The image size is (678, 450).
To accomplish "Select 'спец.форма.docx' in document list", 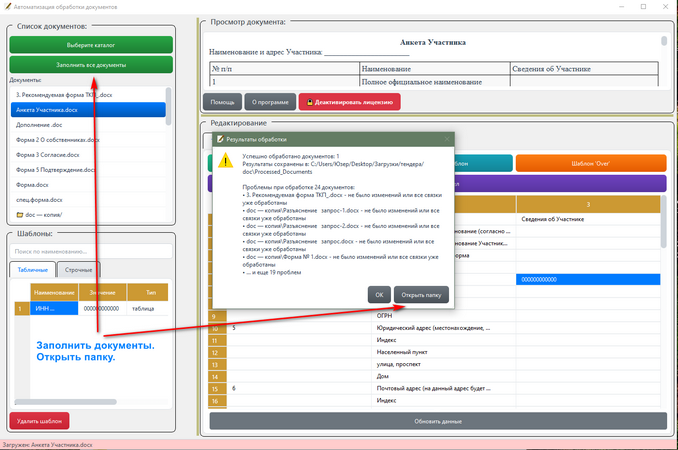I will pos(88,200).
